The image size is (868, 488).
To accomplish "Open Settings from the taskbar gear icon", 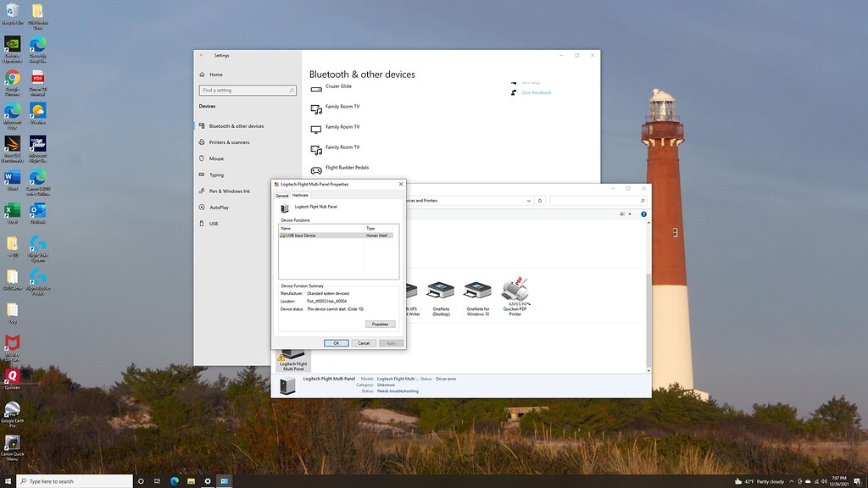I will (208, 480).
